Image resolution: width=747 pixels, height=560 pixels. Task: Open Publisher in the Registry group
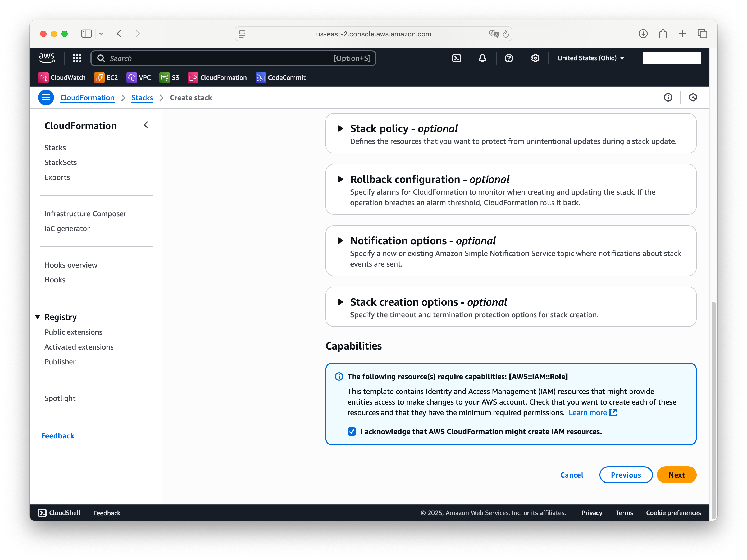[60, 362]
